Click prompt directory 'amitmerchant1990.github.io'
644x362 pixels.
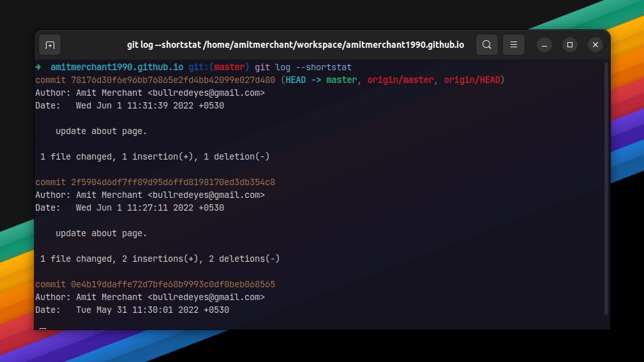[117, 68]
